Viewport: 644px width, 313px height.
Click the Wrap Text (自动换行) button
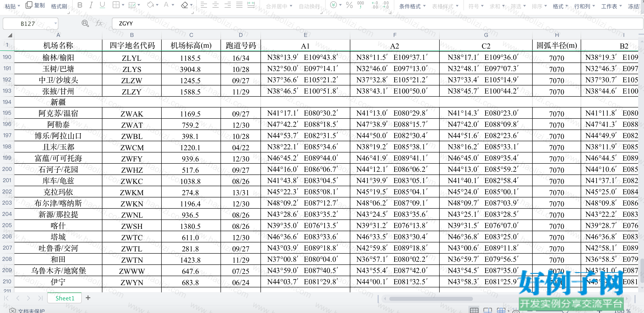click(x=309, y=6)
